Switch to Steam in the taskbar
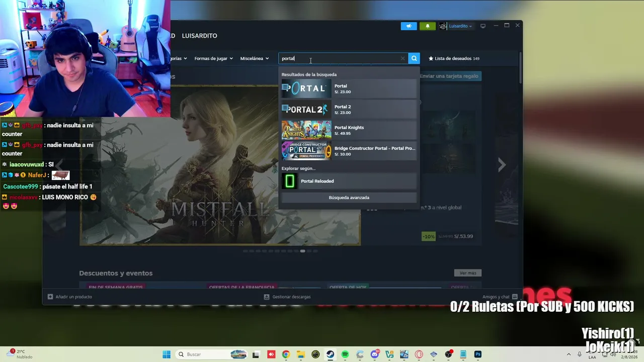Viewport: 644px width, 362px height. tap(330, 354)
